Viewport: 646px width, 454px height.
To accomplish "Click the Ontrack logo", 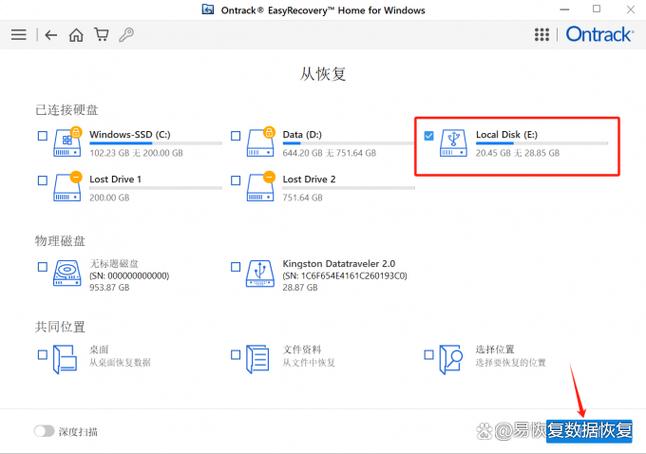I will point(599,35).
